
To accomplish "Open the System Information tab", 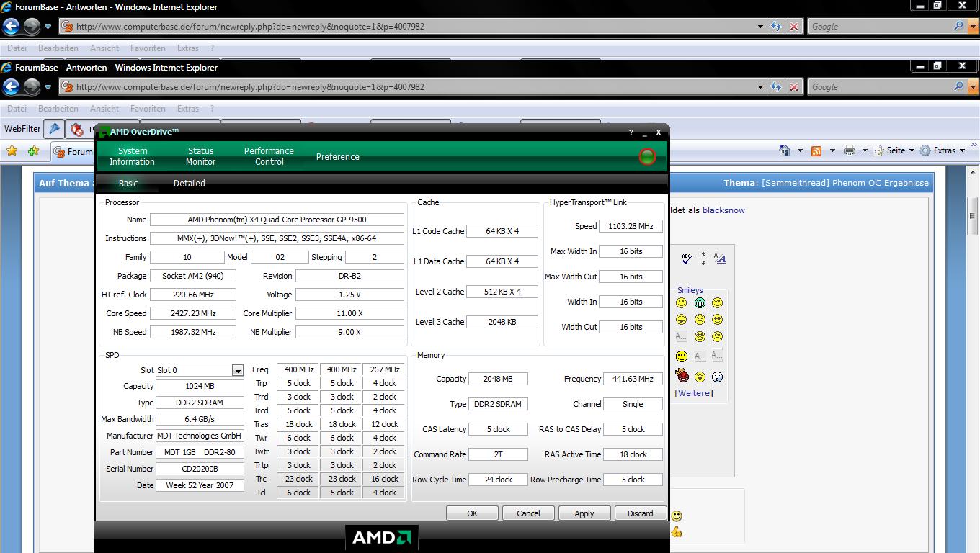I will point(133,156).
